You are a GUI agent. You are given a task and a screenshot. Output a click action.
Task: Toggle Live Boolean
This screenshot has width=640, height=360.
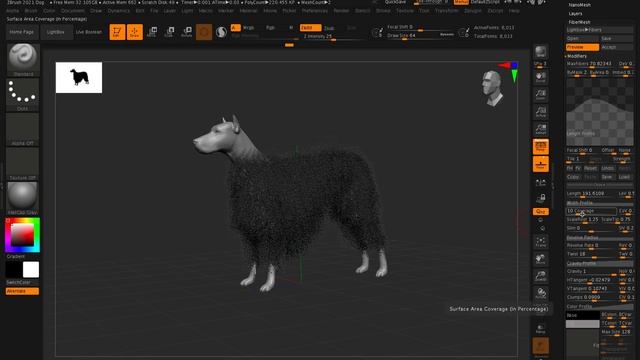[89, 32]
